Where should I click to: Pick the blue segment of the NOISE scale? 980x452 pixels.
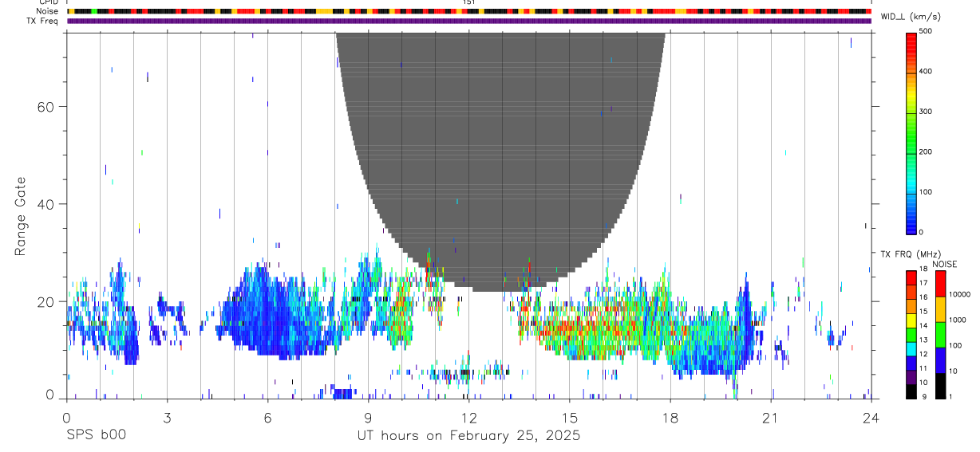pyautogui.click(x=940, y=360)
